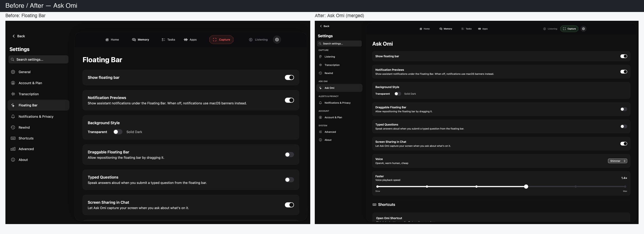Click the second tick mark on speed slider
Image resolution: width=644 pixels, height=234 pixels.
pyautogui.click(x=427, y=187)
